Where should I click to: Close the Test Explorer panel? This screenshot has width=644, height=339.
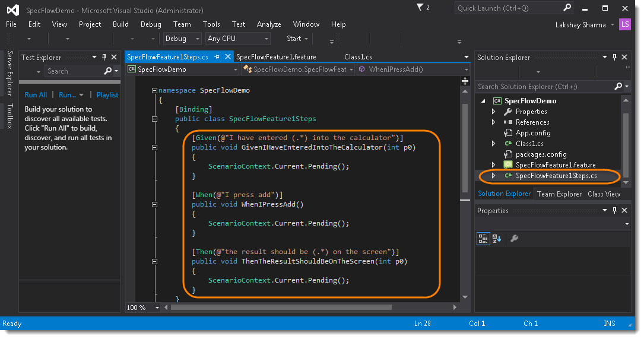coord(114,57)
